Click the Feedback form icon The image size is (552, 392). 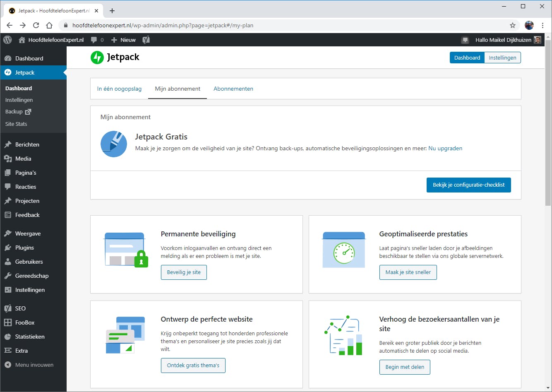point(8,215)
